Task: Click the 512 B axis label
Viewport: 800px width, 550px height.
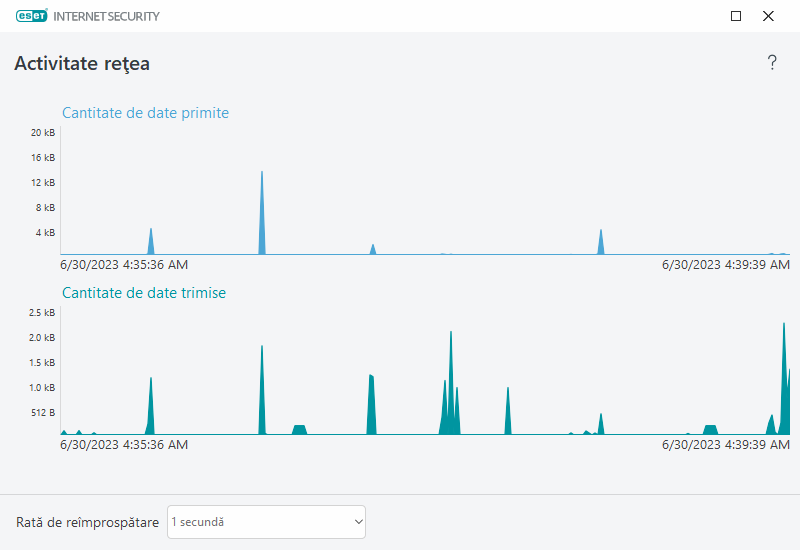Action: pyautogui.click(x=42, y=413)
